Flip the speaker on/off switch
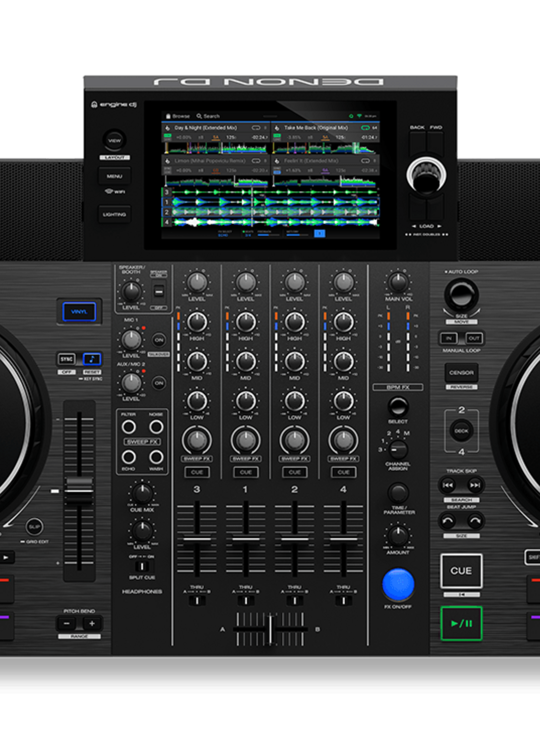Image resolution: width=540 pixels, height=756 pixels. (x=159, y=292)
